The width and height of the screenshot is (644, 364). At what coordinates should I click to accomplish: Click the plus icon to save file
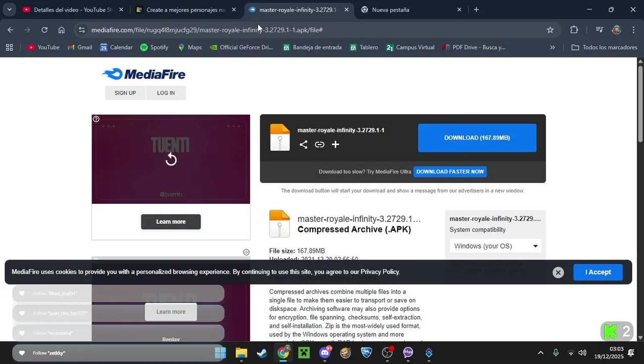click(335, 145)
